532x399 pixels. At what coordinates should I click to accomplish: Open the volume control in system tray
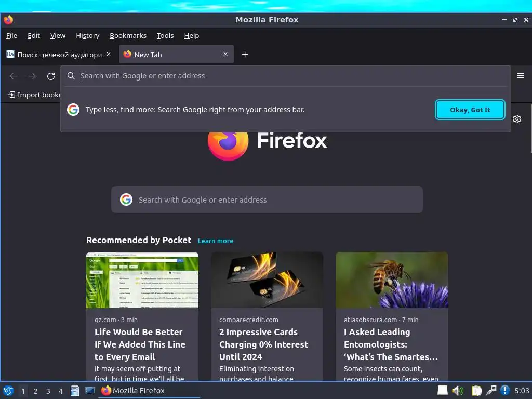point(458,391)
